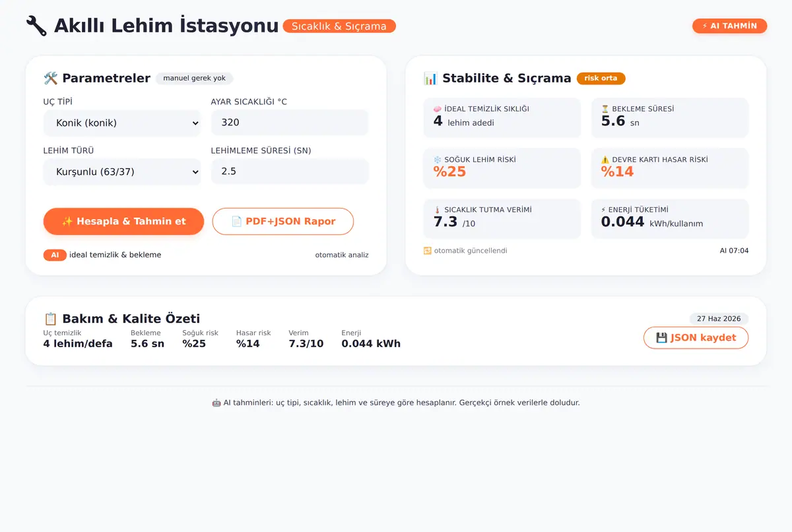Click the 7.3/10 summary value
The height and width of the screenshot is (532, 792).
(x=306, y=344)
